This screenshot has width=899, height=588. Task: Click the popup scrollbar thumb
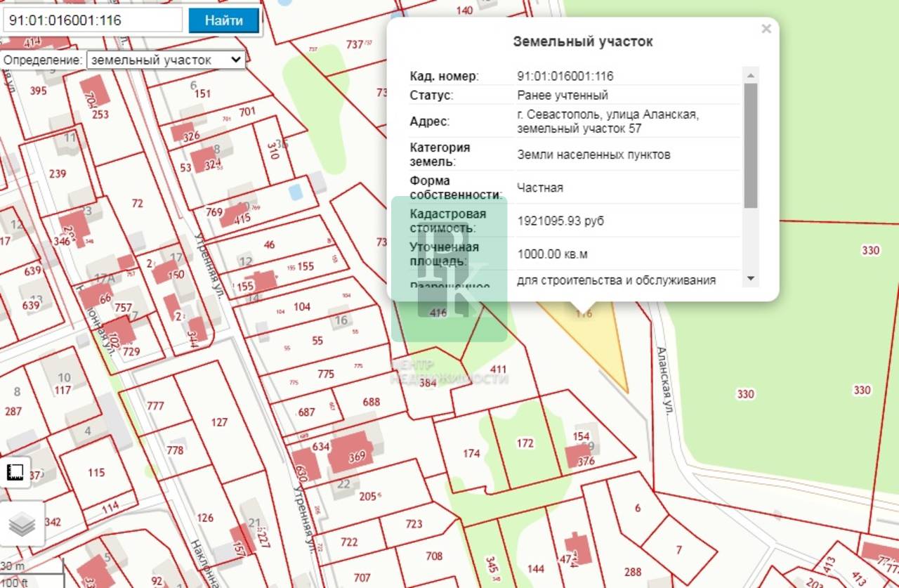point(751,145)
